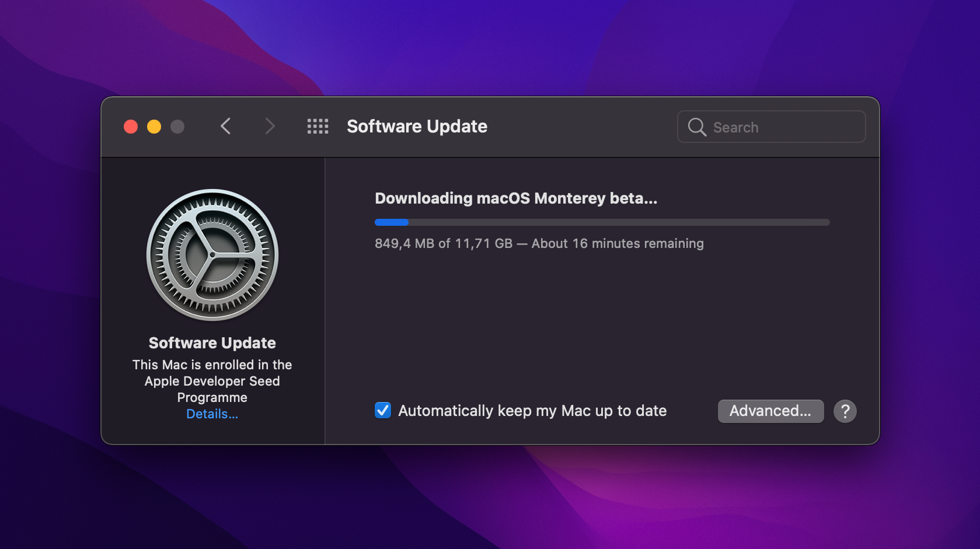This screenshot has height=549, width=980.
Task: Go back with the left chevron
Action: pyautogui.click(x=226, y=126)
